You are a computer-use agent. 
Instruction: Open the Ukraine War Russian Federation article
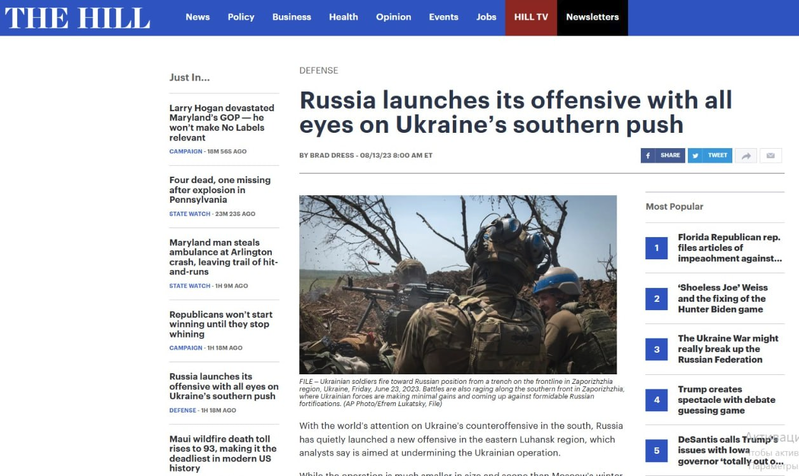(728, 349)
